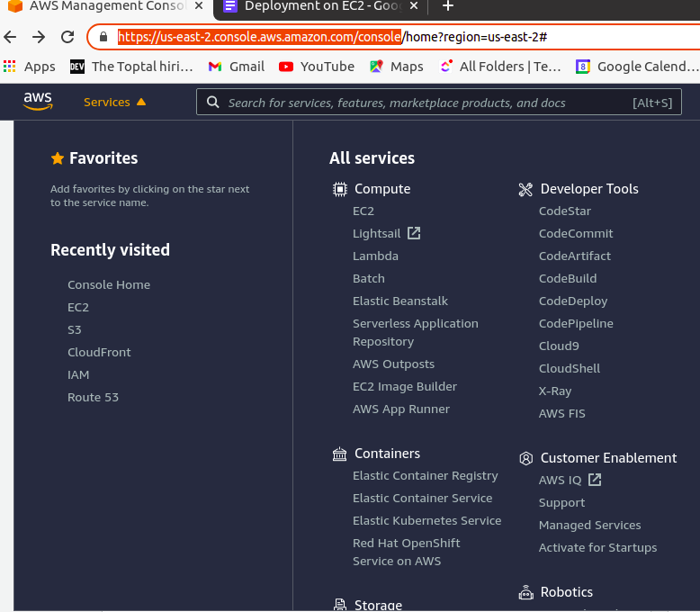Screen dimensions: 700x612
Task: Open AWS FIS service
Action: tap(561, 413)
